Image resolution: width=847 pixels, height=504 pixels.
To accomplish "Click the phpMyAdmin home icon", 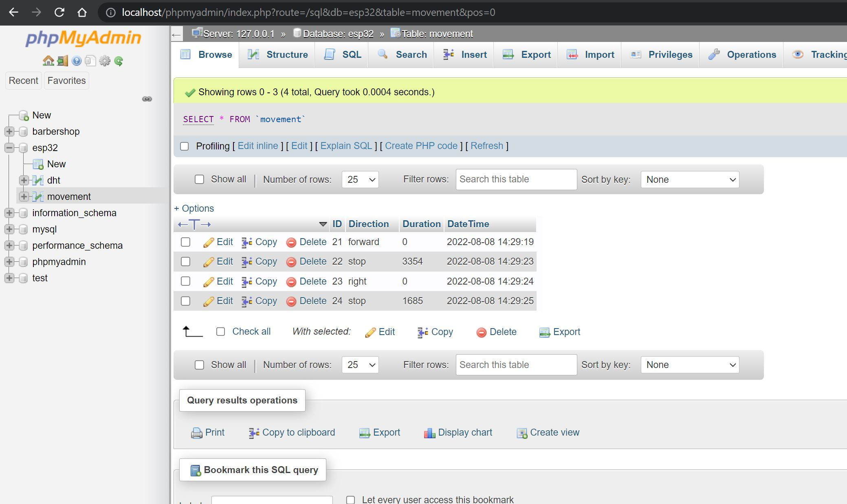I will [x=48, y=61].
